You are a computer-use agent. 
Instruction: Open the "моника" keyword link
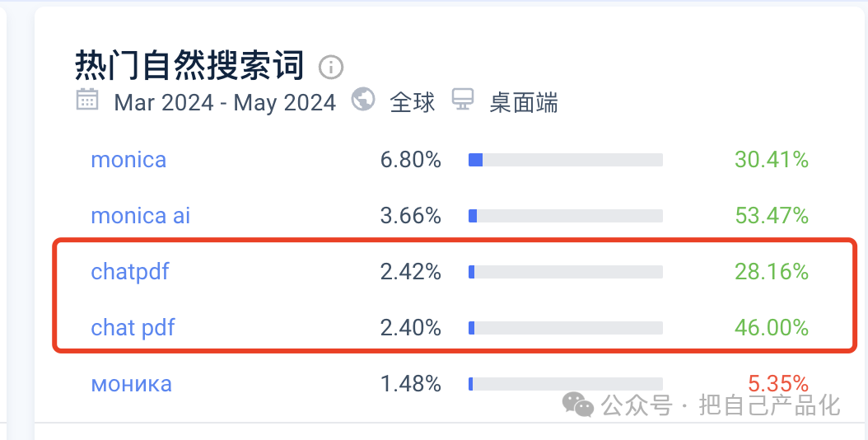(131, 384)
